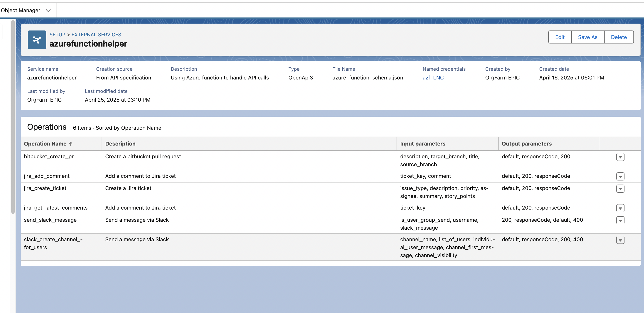
Task: Delete the azurefunctionhelper service
Action: [x=618, y=37]
